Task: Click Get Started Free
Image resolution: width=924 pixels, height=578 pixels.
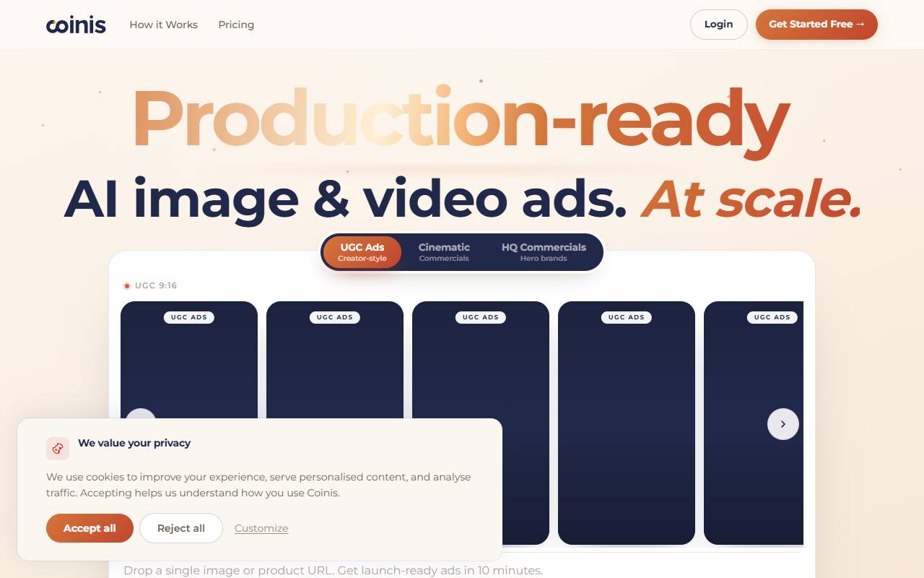Action: point(816,25)
